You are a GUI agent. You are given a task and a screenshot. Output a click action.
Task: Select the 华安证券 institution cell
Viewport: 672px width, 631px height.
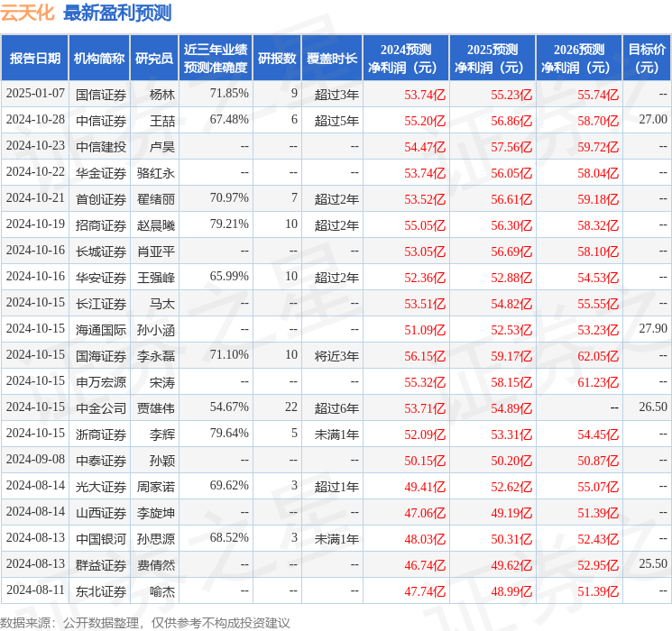tap(101, 278)
